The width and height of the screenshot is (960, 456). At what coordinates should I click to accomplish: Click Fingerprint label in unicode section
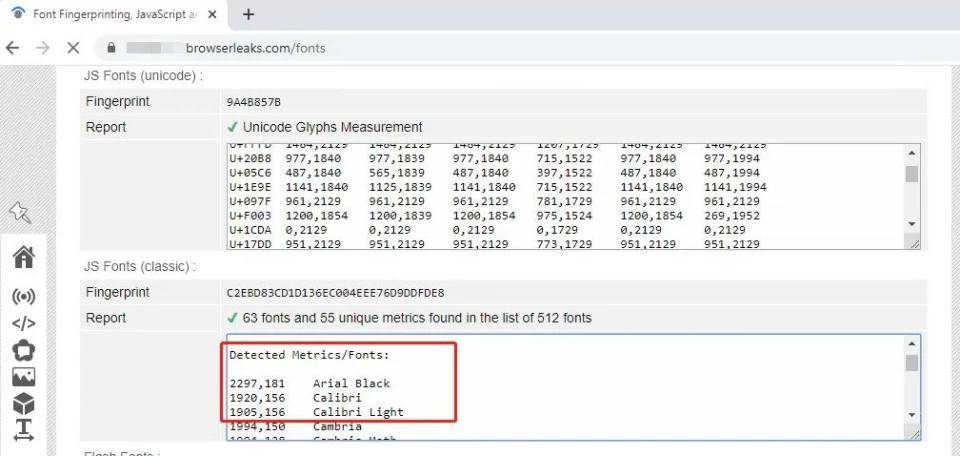(x=118, y=102)
